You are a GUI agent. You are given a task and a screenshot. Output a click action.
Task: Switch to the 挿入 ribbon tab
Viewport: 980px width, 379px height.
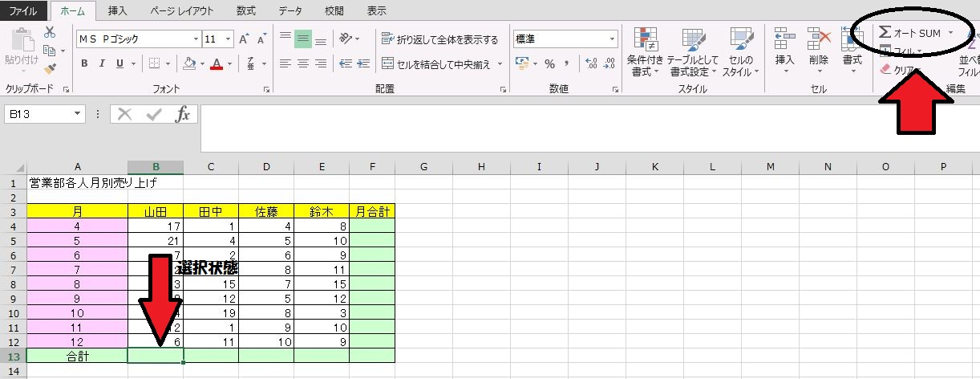[117, 10]
